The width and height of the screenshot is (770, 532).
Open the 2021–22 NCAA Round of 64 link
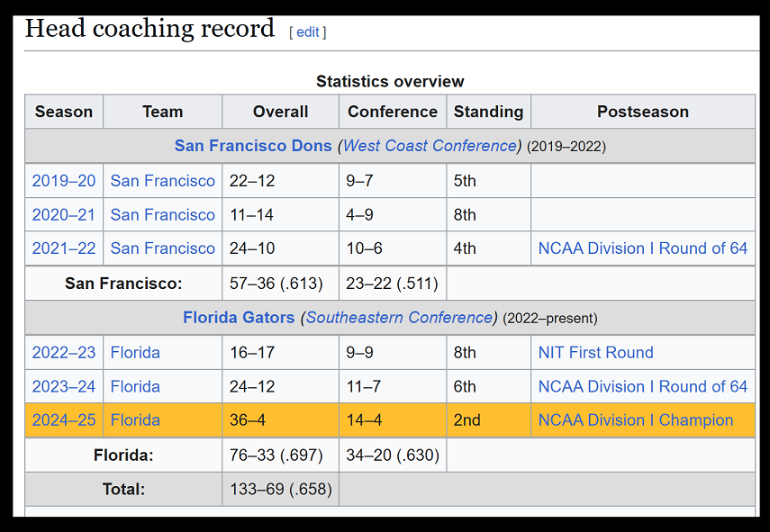click(x=643, y=248)
